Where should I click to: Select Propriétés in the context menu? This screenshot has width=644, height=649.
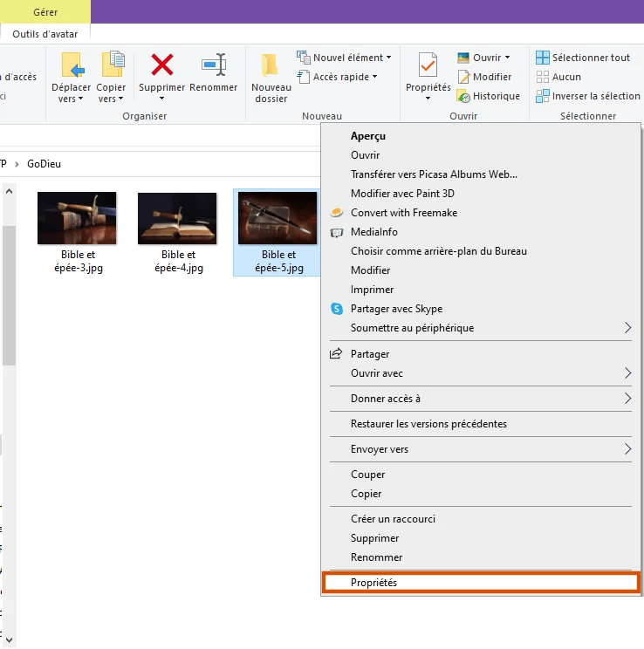click(x=373, y=582)
